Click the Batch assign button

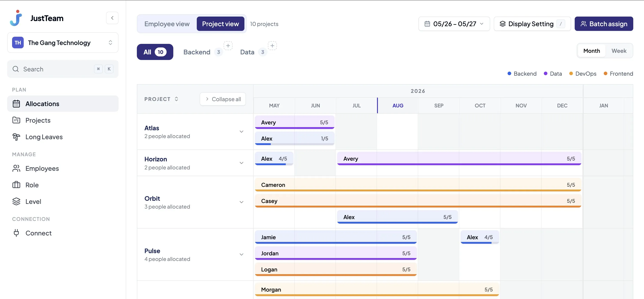click(x=604, y=24)
